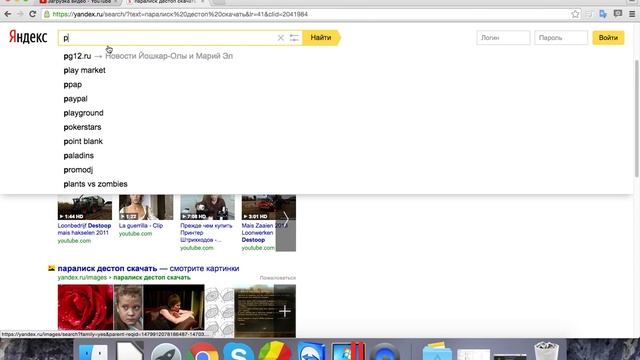Reload the page with the refresh icon
The width and height of the screenshot is (640, 360).
(33, 14)
